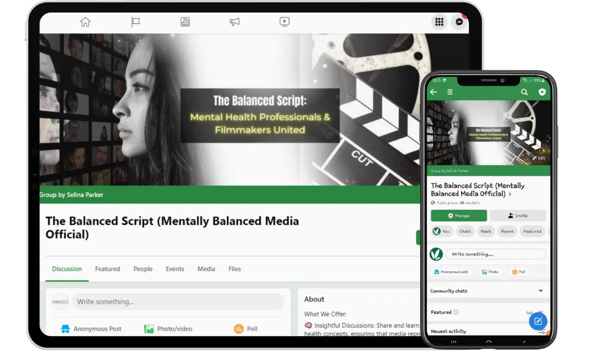Tap the Invite button on the phone
The width and height of the screenshot is (593, 364).
pos(518,216)
